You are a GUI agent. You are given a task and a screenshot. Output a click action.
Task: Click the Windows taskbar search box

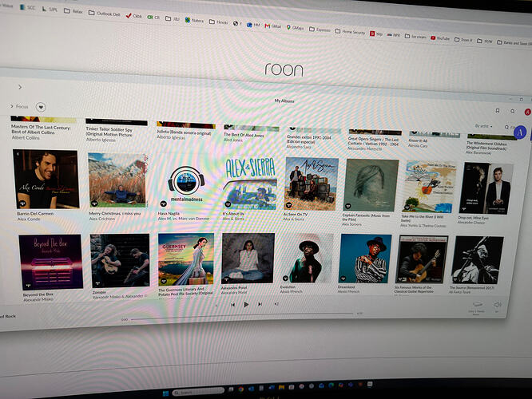[198, 392]
